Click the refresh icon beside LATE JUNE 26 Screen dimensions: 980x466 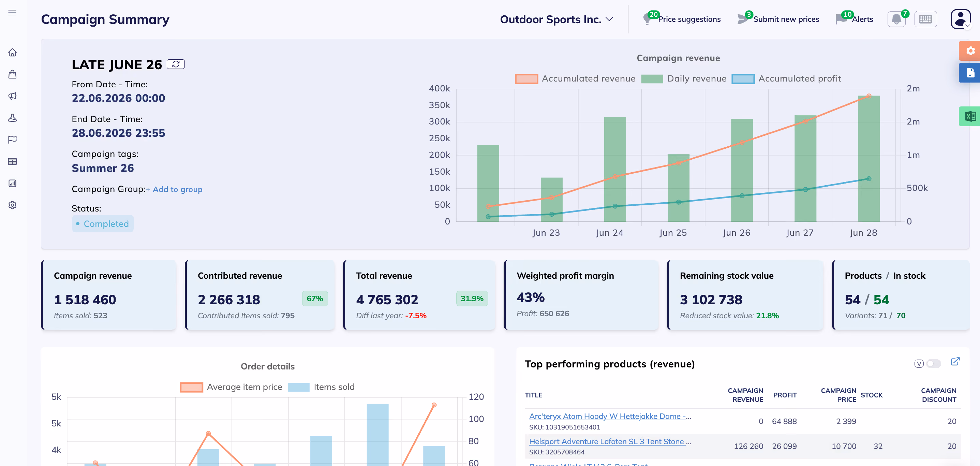pos(176,64)
